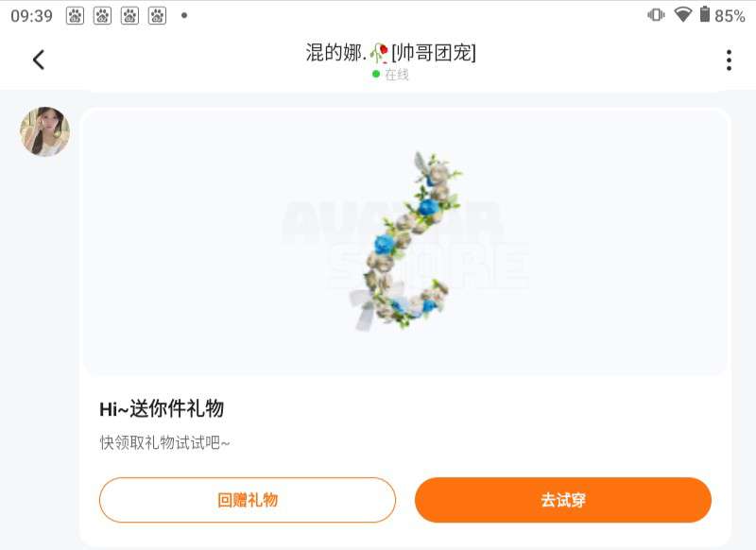Tap the third paw notification icon
This screenshot has height=550, width=756.
pyautogui.click(x=129, y=16)
